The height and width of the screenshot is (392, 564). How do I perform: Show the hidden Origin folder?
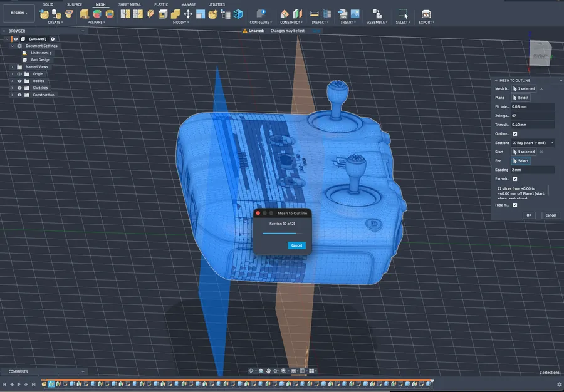coord(19,74)
